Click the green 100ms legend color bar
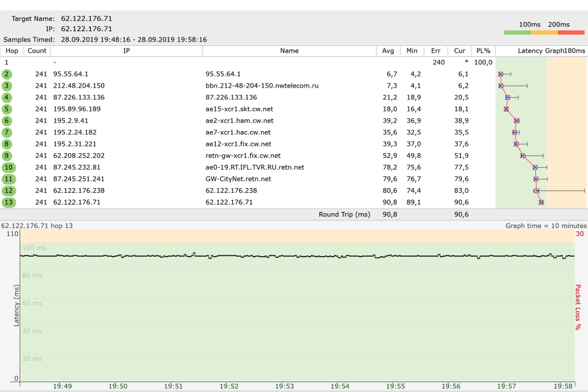The width and height of the screenshot is (588, 392). tap(517, 32)
